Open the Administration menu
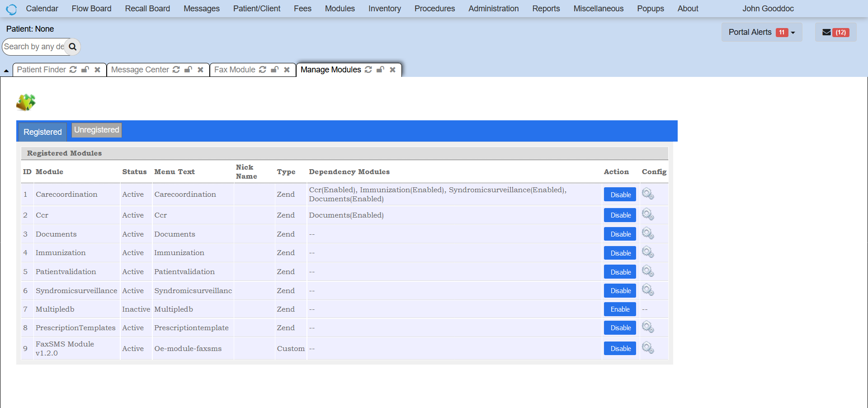868x408 pixels. click(x=493, y=9)
